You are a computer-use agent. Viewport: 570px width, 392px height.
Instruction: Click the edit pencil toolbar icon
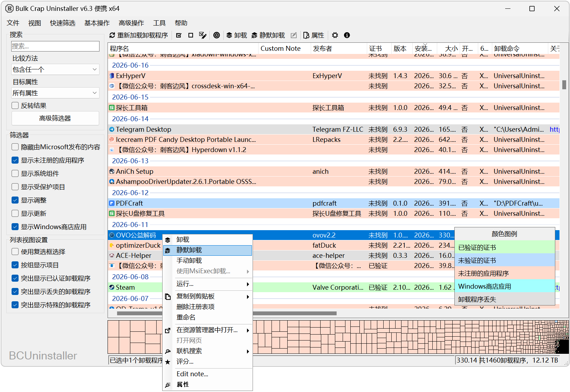tap(294, 35)
